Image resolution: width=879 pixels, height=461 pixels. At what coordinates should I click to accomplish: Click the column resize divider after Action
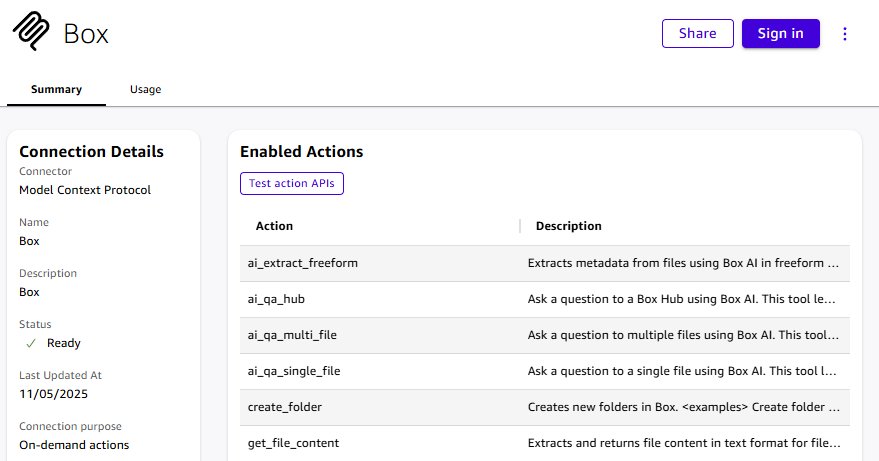(x=520, y=226)
